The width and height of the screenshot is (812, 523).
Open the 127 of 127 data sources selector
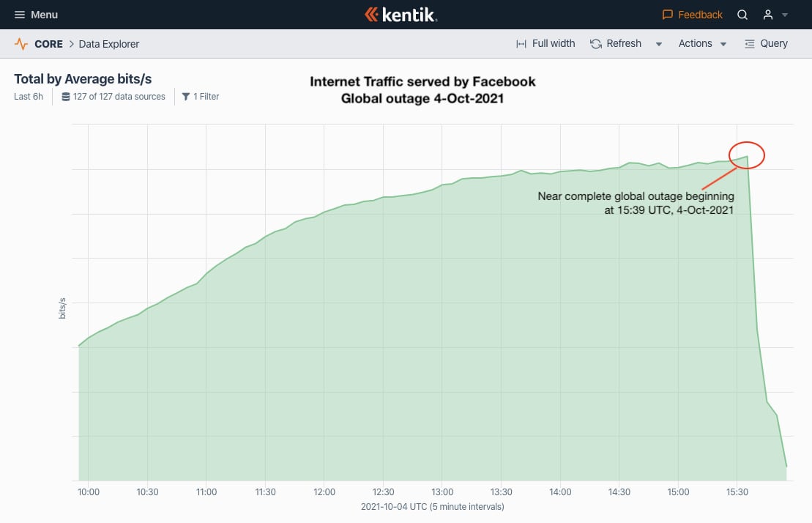pos(119,97)
